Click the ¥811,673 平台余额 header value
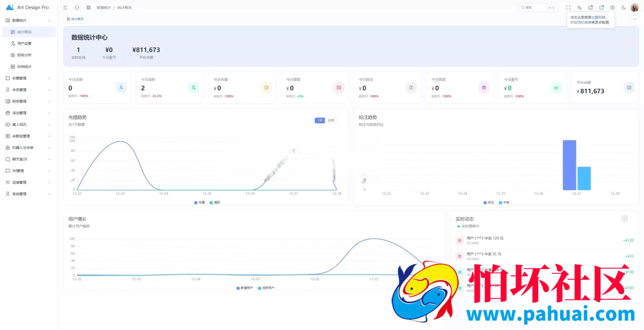 click(146, 50)
